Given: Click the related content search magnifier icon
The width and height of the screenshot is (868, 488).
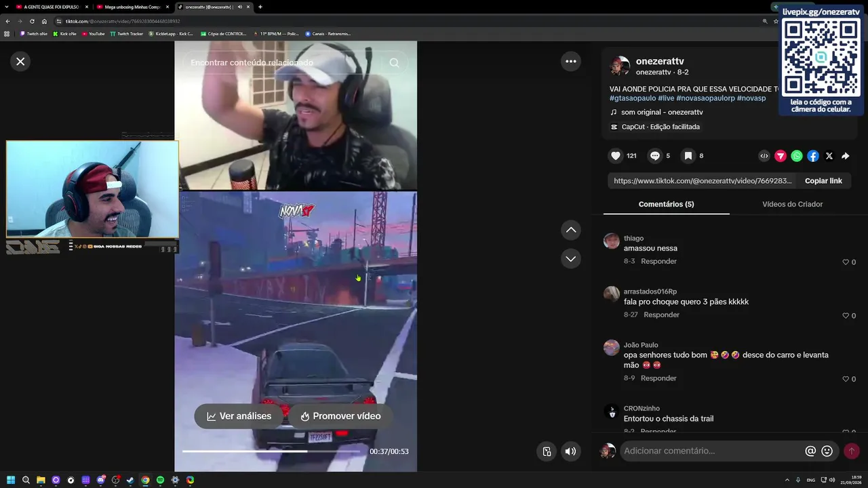Looking at the screenshot, I should pyautogui.click(x=394, y=62).
